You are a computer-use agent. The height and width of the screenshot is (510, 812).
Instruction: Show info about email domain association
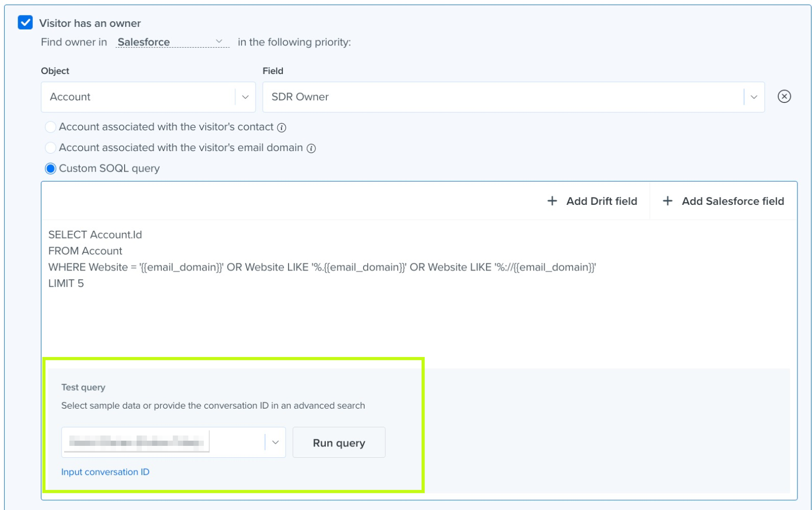point(311,148)
